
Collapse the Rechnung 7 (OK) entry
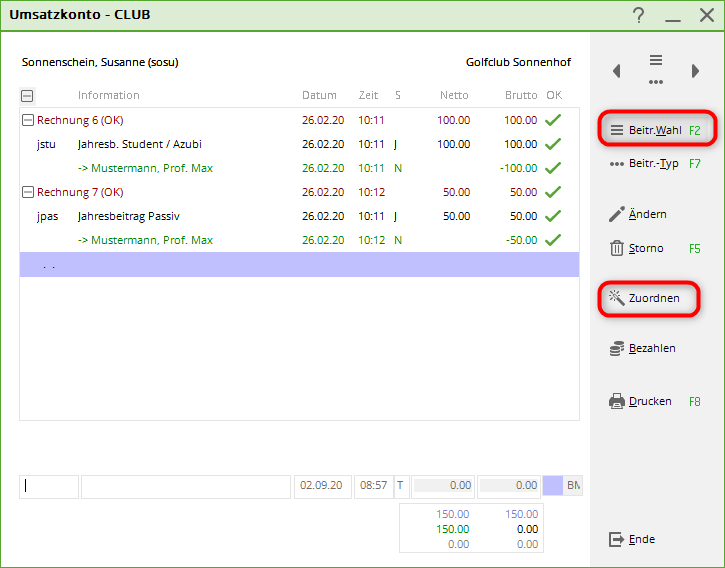[27, 192]
